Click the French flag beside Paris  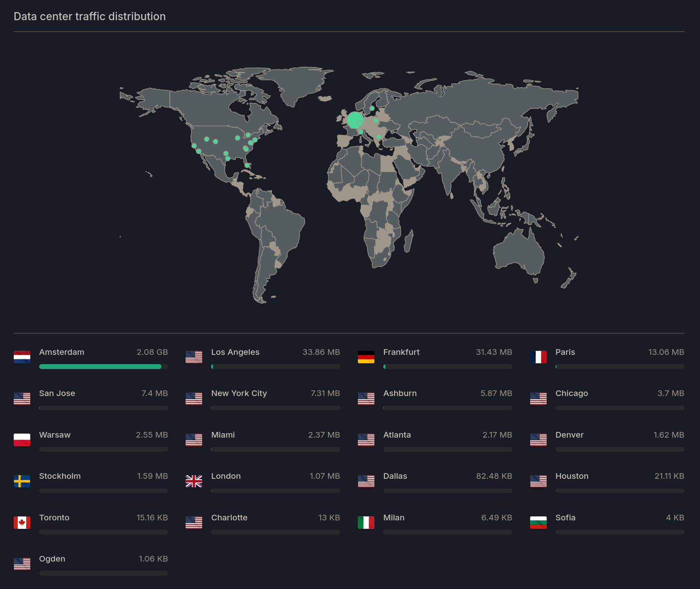(x=538, y=357)
